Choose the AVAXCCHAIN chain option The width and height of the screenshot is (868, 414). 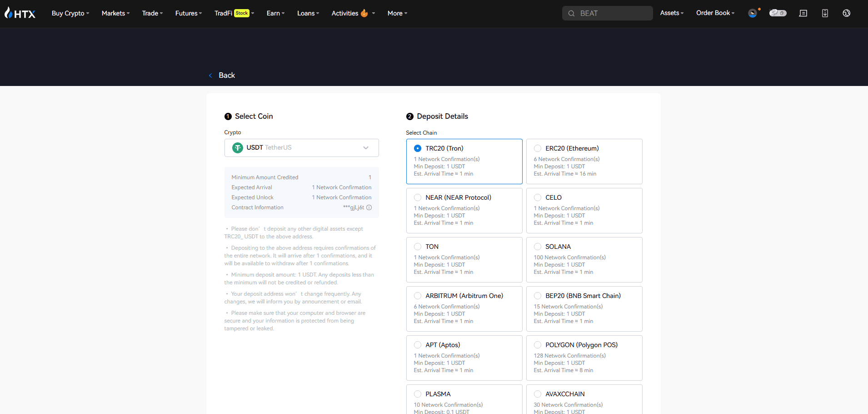[x=584, y=399]
